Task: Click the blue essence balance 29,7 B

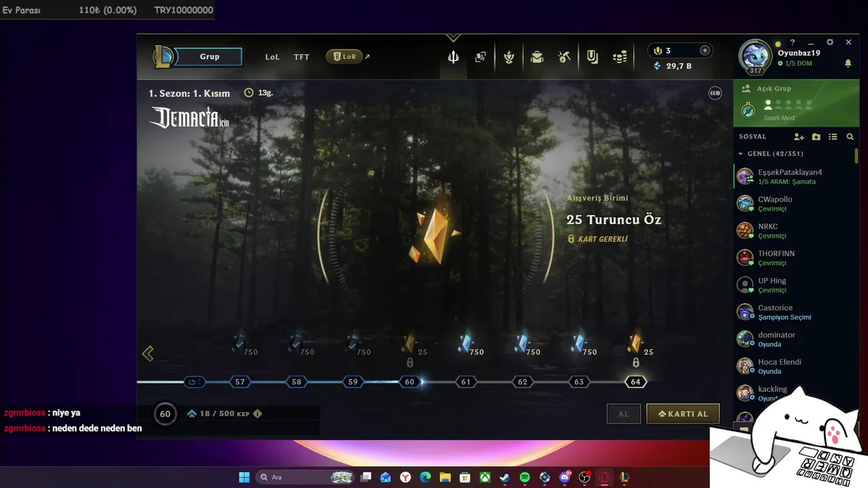Action: point(672,66)
